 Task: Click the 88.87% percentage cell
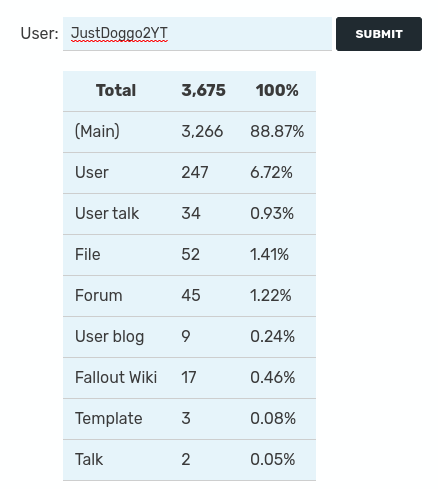coord(277,131)
